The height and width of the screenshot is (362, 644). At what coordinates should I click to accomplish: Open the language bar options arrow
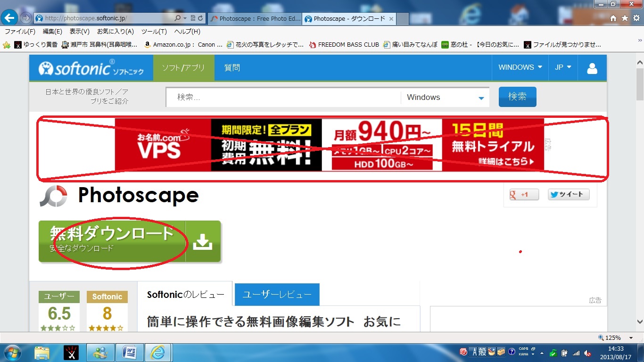point(533,354)
